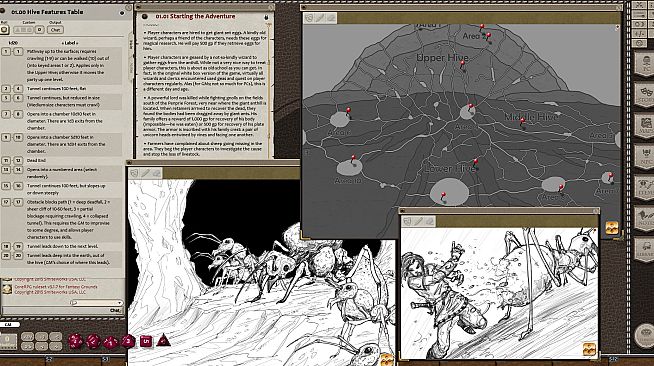The width and height of the screenshot is (654, 366).
Task: Select pointer tool in hive map toolbar
Action: (x=309, y=18)
